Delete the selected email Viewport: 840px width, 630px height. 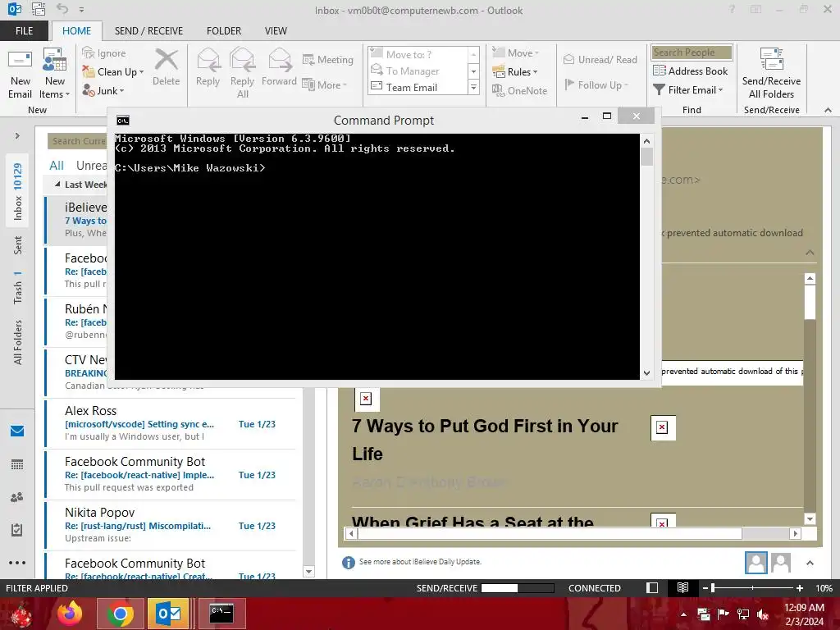166,68
